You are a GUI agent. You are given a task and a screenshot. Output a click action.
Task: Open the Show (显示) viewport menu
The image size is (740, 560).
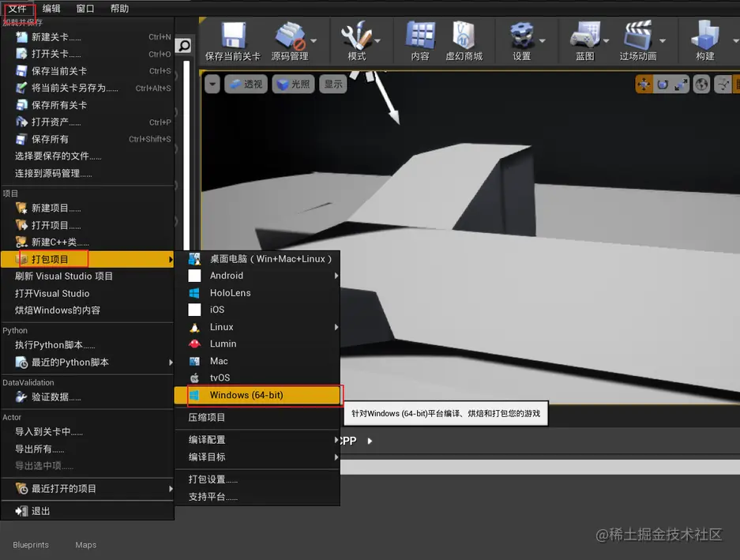333,84
